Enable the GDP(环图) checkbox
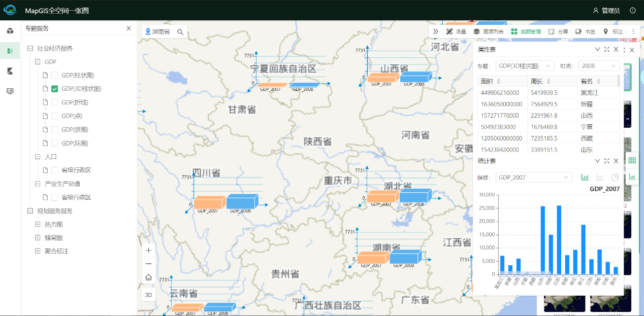The width and height of the screenshot is (644, 316). [55, 143]
